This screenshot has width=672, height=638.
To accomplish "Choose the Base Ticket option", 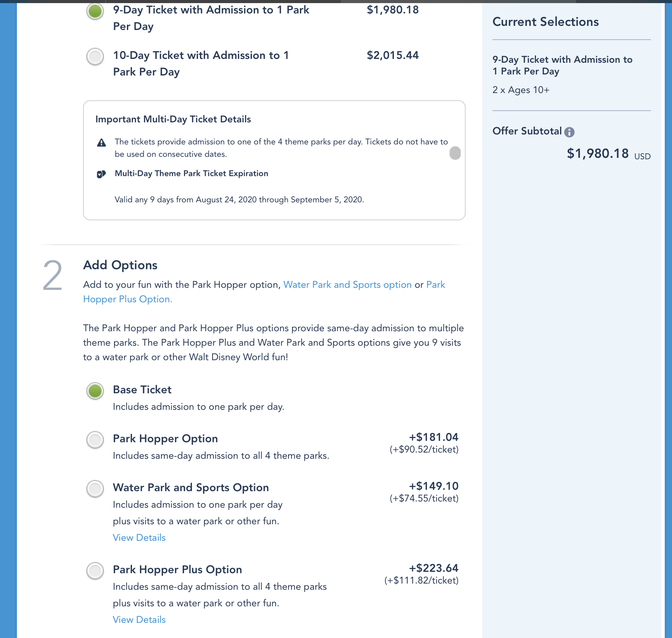I will (95, 391).
